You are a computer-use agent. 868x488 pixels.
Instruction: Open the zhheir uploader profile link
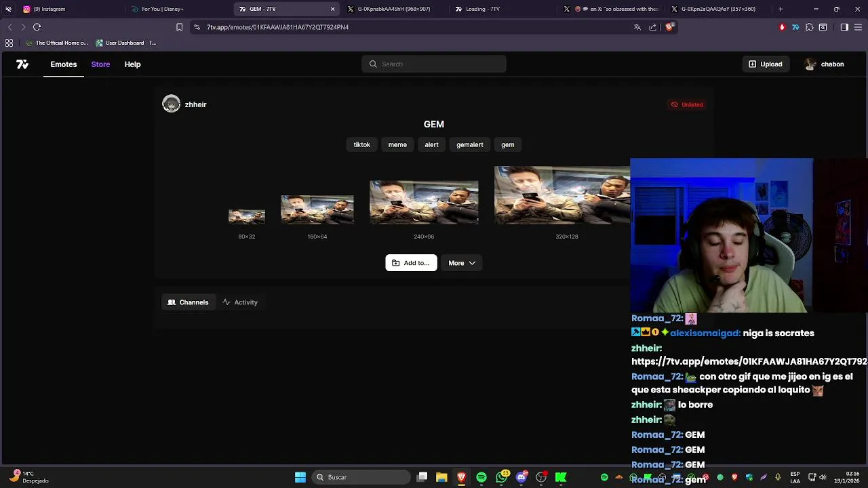click(184, 104)
